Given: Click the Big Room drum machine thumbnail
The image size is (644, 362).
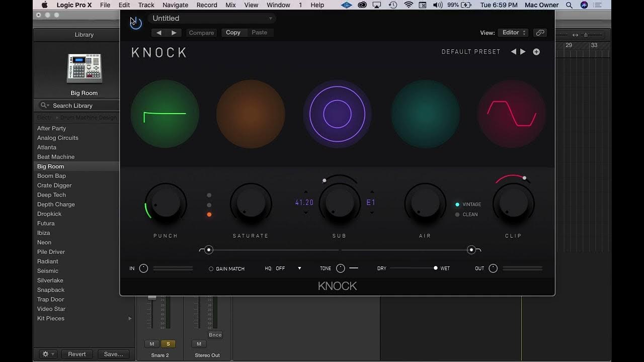Looking at the screenshot, I should 85,68.
